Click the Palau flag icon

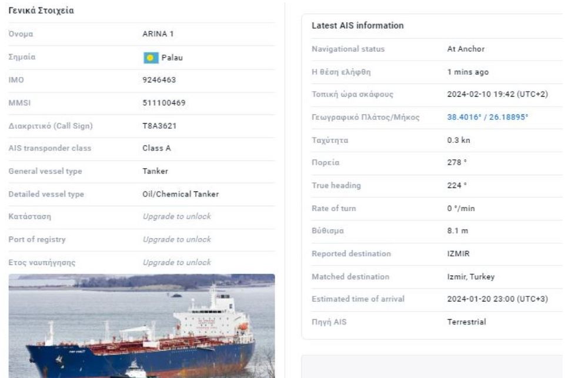pos(149,58)
